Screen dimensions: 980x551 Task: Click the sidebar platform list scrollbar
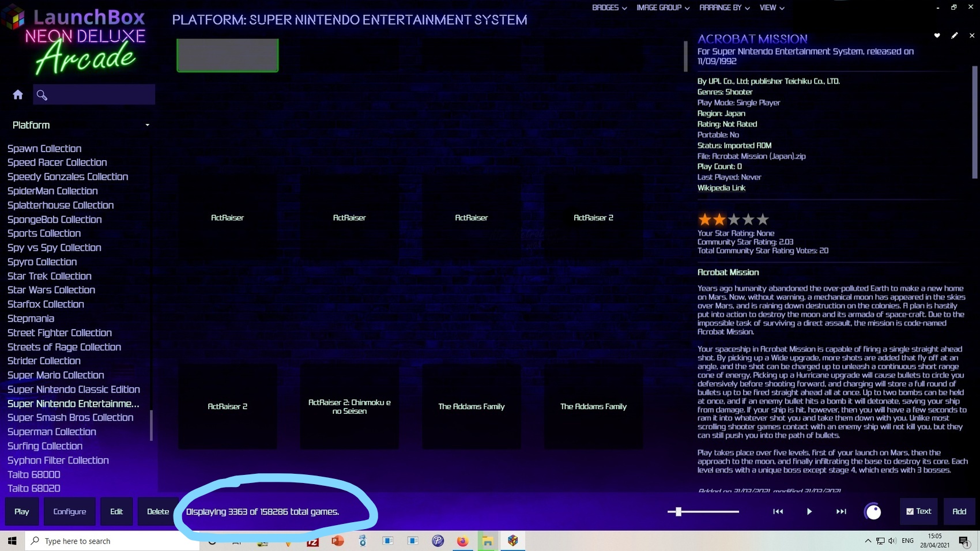coord(152,425)
